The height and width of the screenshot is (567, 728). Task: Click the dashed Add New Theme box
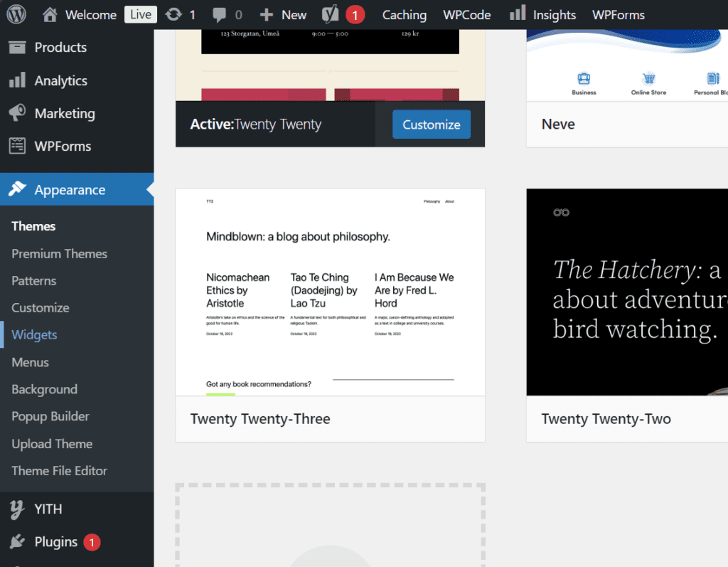click(330, 525)
